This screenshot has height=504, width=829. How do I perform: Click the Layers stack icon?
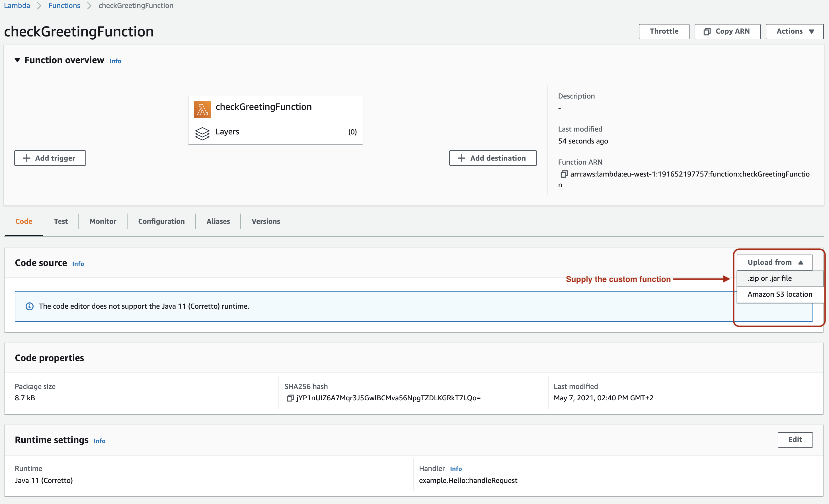point(202,133)
